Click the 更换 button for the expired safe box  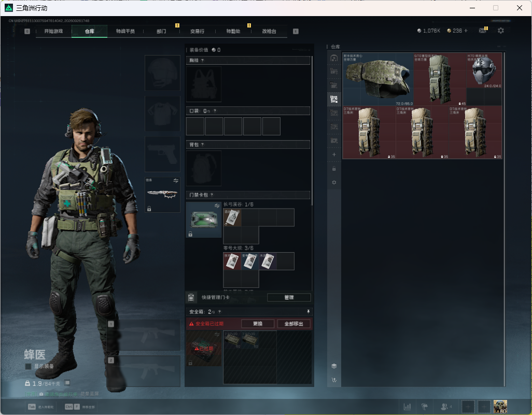click(258, 324)
